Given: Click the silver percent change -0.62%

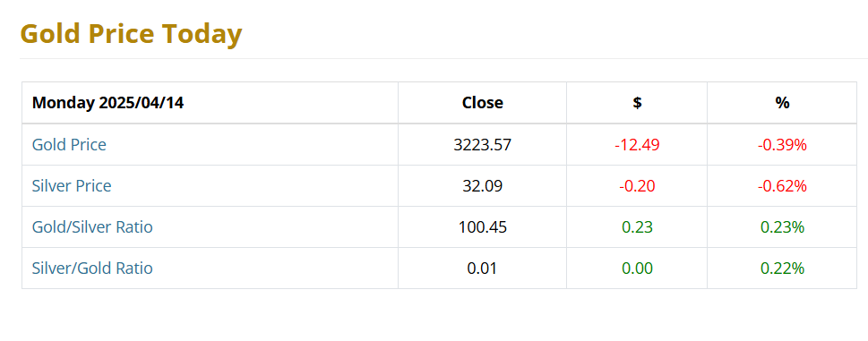Looking at the screenshot, I should 782,185.
